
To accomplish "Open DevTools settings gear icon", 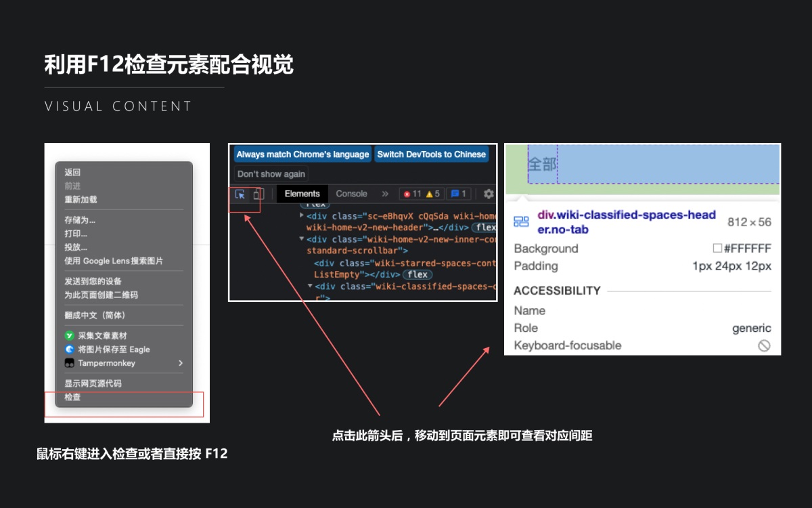I will 489,194.
